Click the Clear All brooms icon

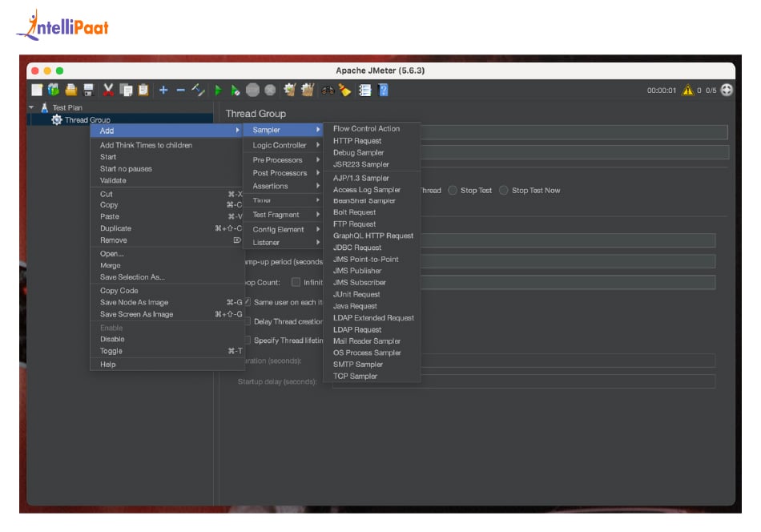click(308, 90)
